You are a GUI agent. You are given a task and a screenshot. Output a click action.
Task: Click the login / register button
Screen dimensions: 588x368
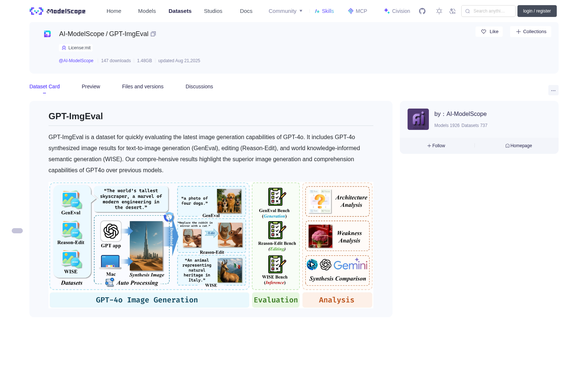coord(537,11)
